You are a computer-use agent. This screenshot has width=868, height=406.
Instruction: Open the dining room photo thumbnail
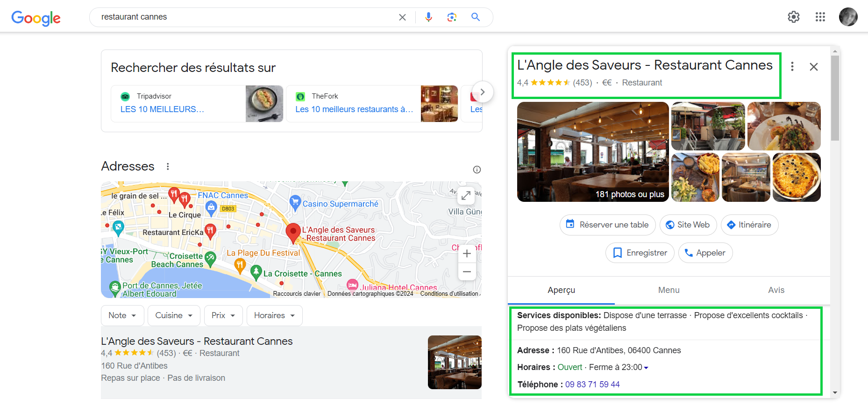click(746, 178)
